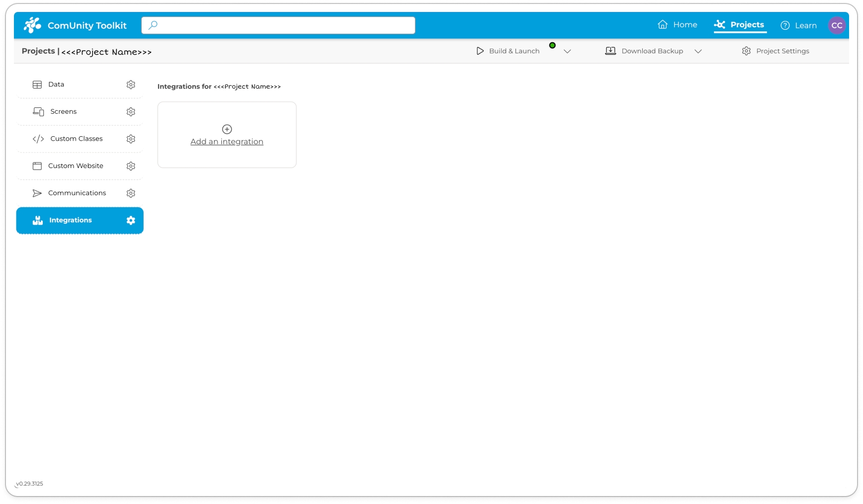
Task: Click Download Backup button
Action: tap(644, 51)
